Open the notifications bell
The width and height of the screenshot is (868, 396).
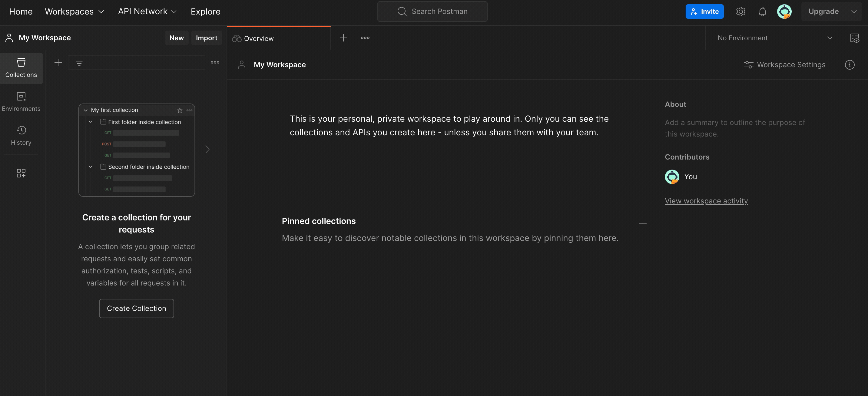[762, 12]
